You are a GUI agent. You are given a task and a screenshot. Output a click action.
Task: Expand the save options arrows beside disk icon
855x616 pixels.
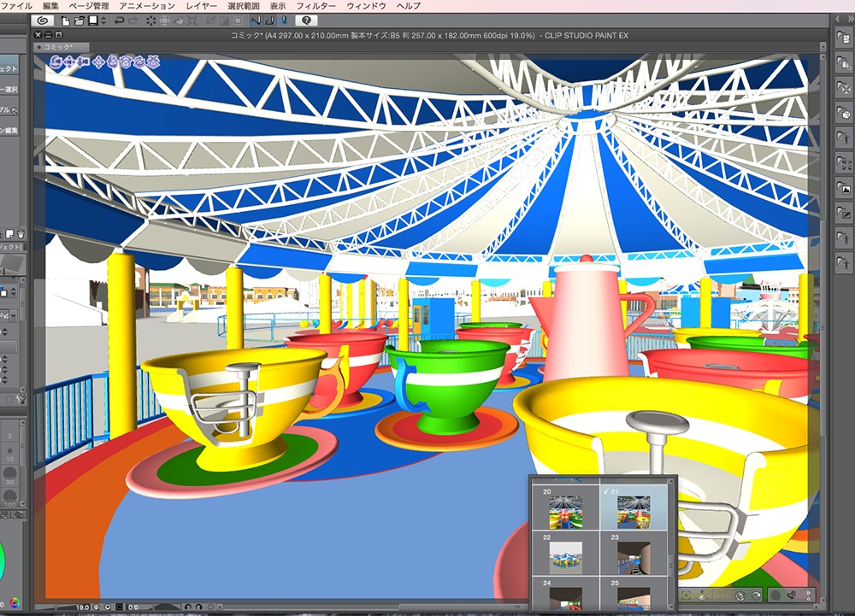103,21
